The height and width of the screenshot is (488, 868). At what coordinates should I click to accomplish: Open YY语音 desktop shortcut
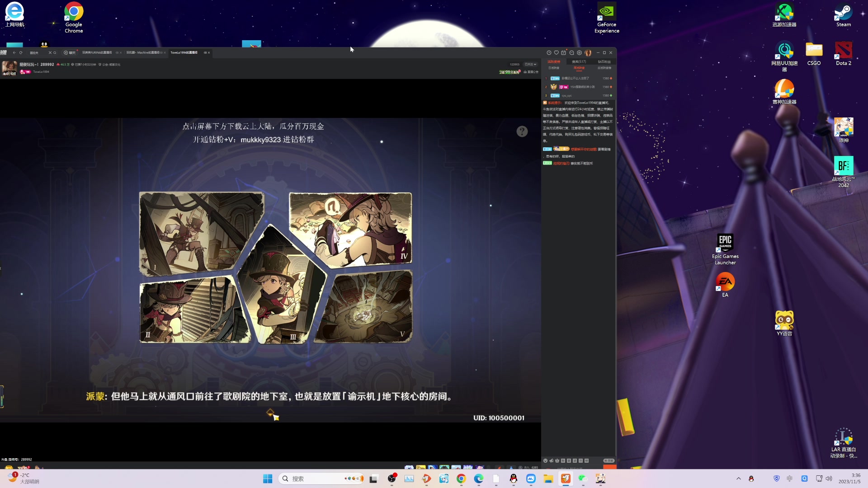tap(784, 324)
